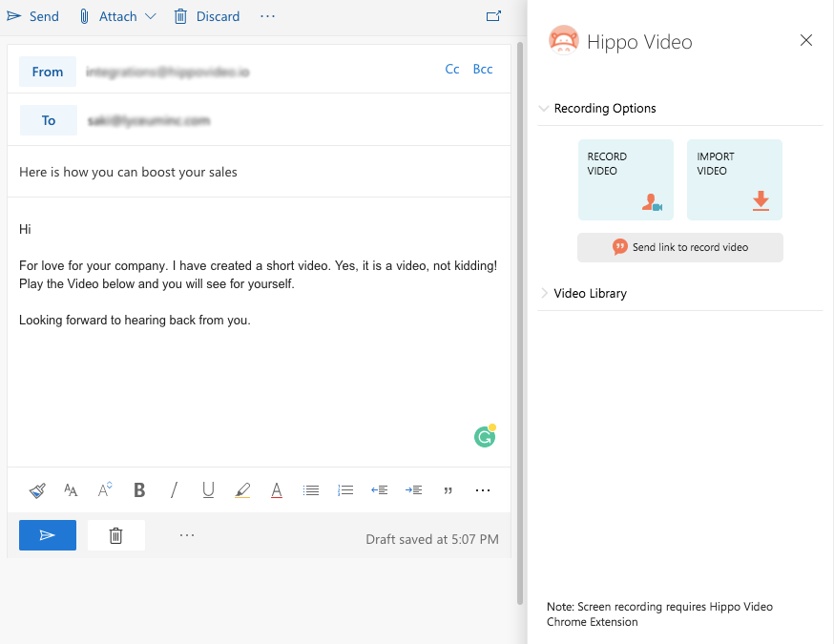Pop out the compose window

[493, 16]
